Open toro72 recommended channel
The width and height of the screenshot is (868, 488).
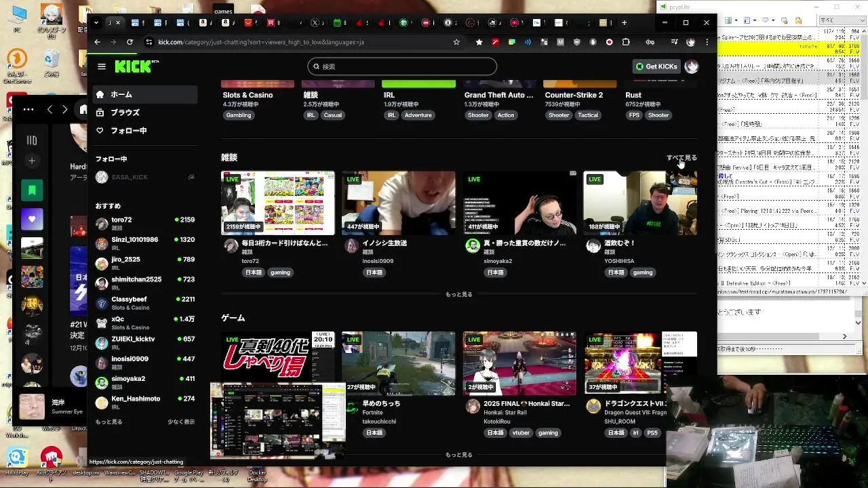[145, 224]
